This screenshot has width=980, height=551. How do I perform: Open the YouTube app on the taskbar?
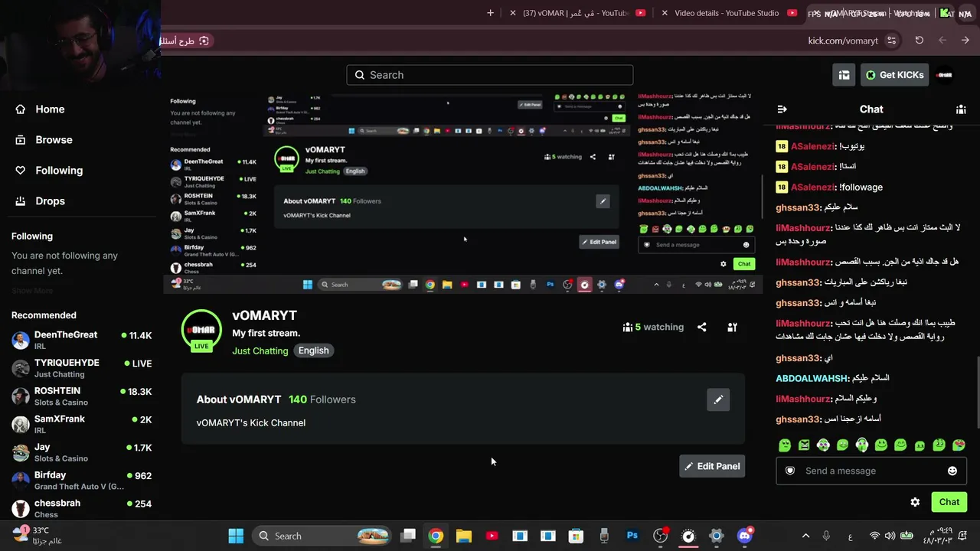click(492, 536)
